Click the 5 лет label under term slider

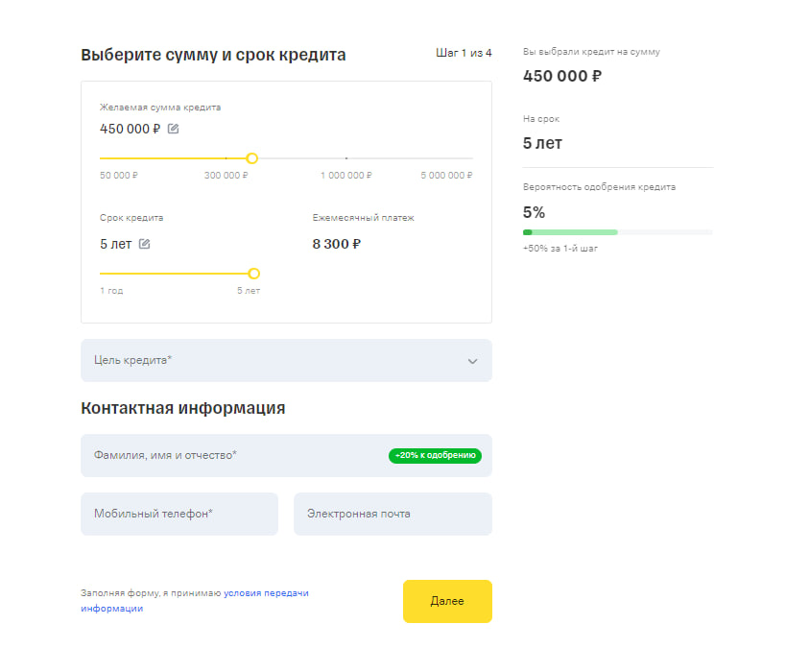point(249,290)
